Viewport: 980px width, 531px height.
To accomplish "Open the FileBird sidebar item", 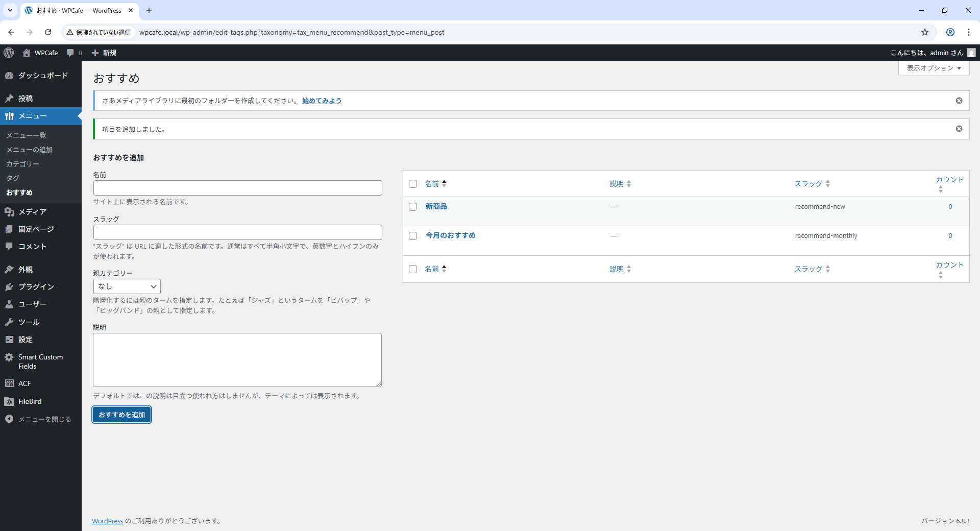I will tap(30, 401).
